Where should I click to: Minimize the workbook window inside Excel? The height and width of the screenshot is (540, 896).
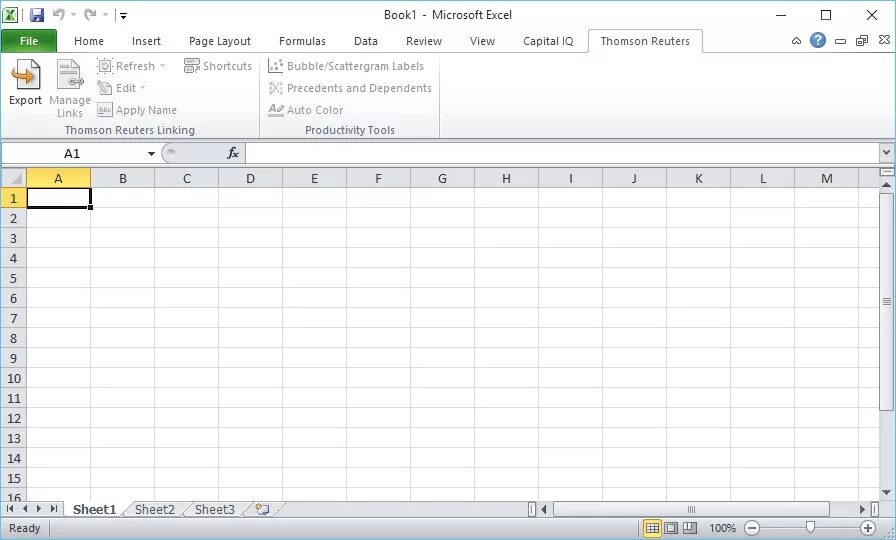point(840,41)
